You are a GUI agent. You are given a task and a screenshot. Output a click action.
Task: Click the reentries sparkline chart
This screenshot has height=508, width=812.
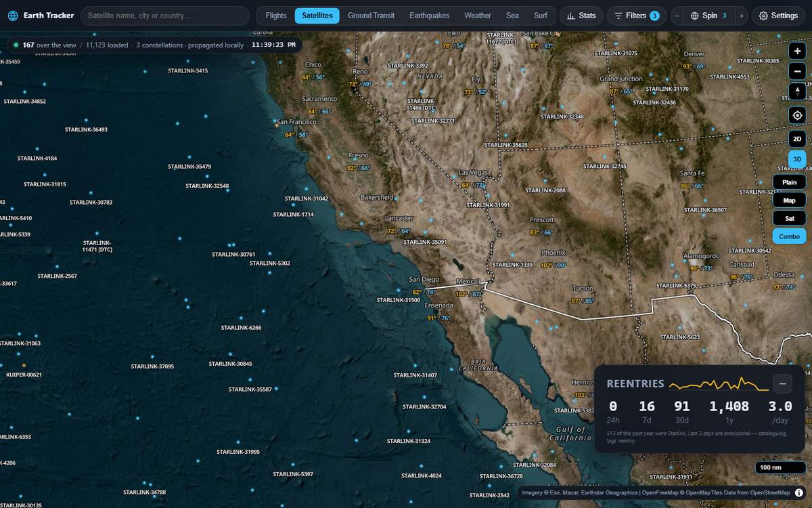pos(719,384)
